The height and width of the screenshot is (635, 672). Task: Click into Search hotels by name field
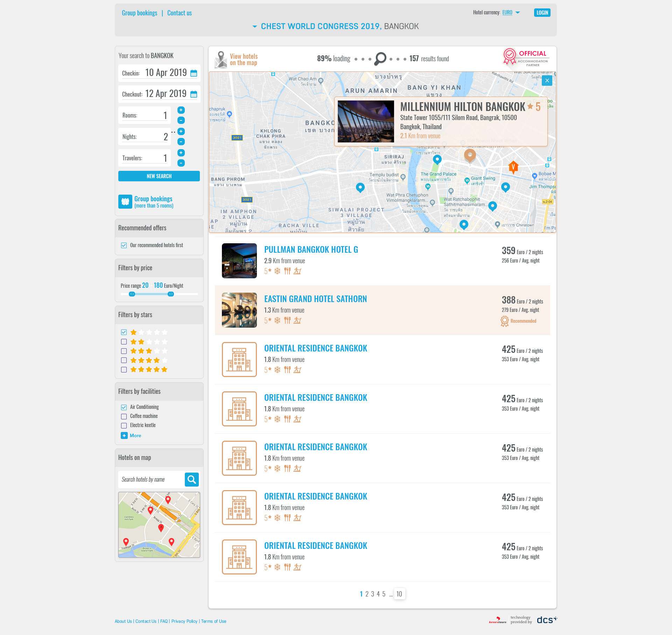(152, 480)
